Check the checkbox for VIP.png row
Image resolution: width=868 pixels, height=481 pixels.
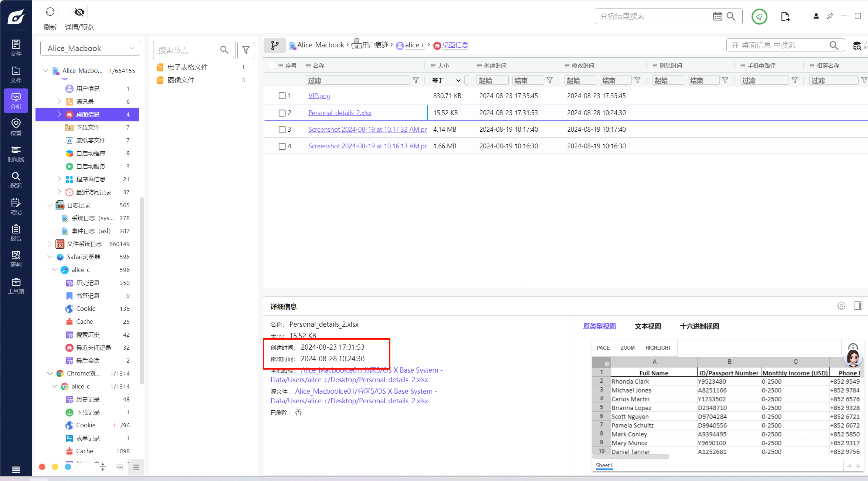tap(282, 96)
